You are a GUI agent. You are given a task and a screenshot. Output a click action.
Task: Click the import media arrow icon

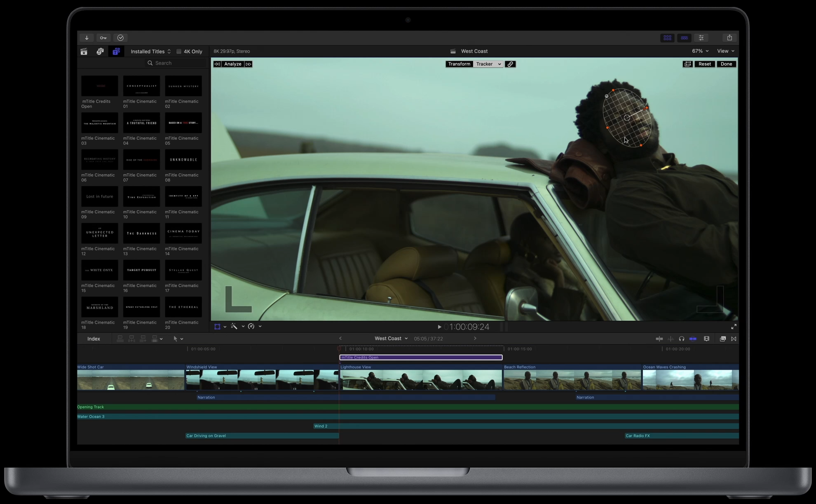tap(87, 38)
